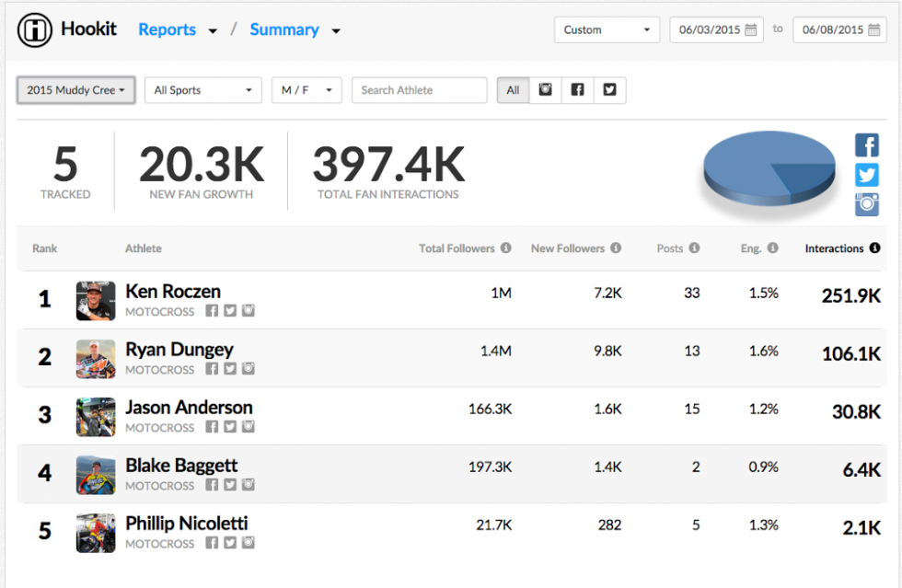
Task: Click the Facebook icon beside the pie chart
Action: coord(866,144)
